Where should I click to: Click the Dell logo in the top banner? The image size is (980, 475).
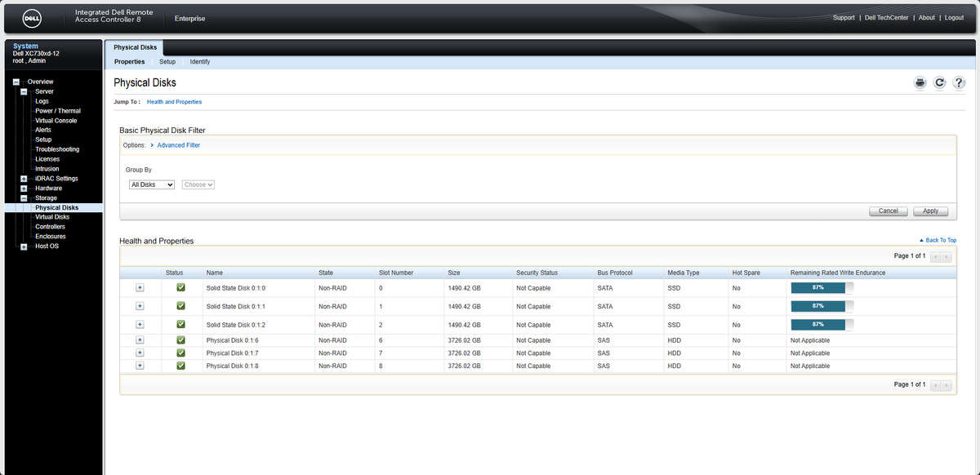[30, 17]
